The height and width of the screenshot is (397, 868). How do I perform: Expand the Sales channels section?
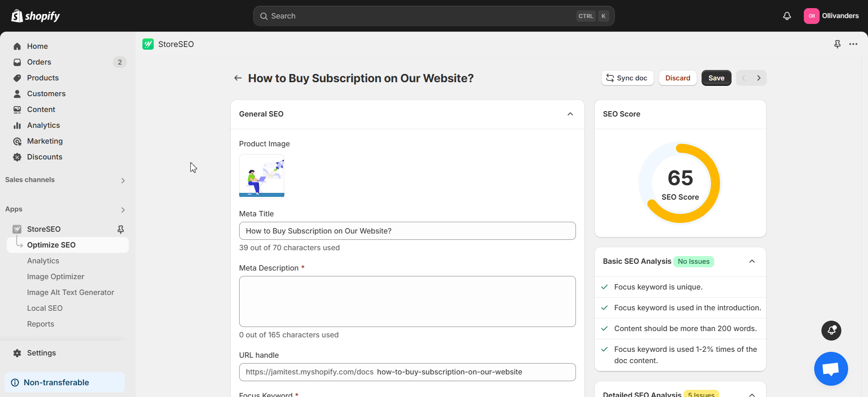(123, 180)
